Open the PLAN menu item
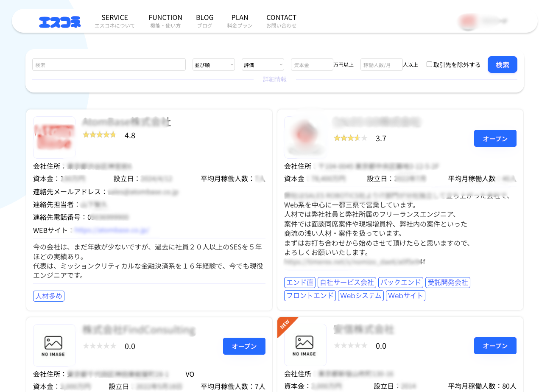The image size is (553, 392). click(x=240, y=21)
